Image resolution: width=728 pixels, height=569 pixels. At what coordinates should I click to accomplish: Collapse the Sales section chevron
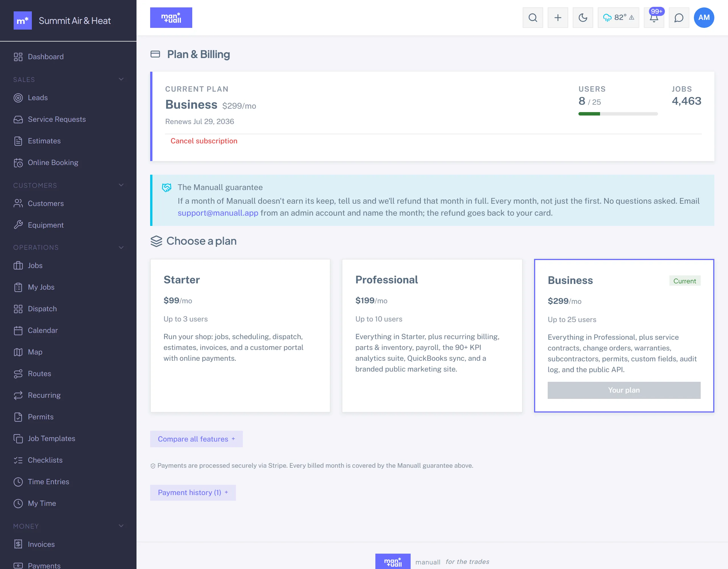121,79
